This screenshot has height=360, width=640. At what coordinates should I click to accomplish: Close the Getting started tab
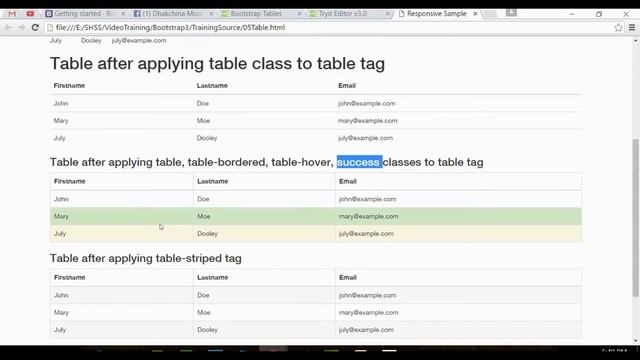(x=123, y=14)
